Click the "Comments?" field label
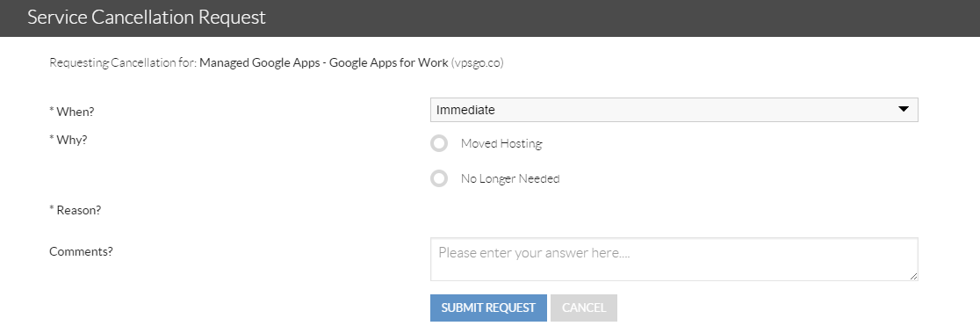This screenshot has height=333, width=980. point(82,251)
